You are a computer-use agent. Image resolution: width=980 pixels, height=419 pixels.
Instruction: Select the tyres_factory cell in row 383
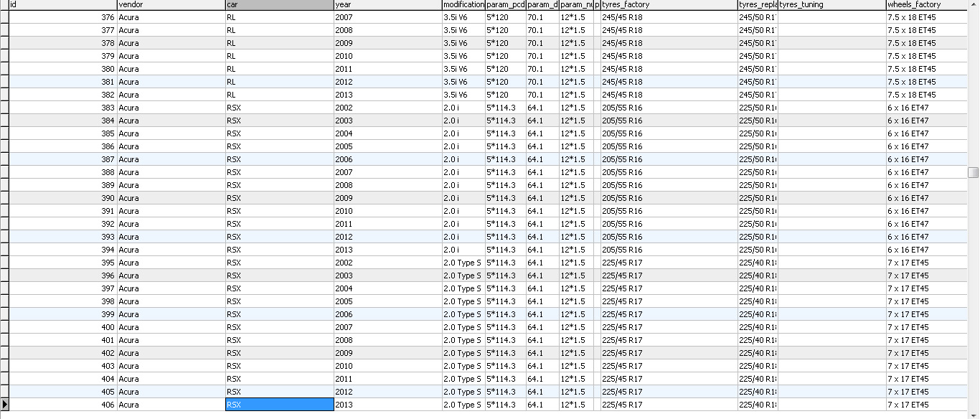point(669,108)
